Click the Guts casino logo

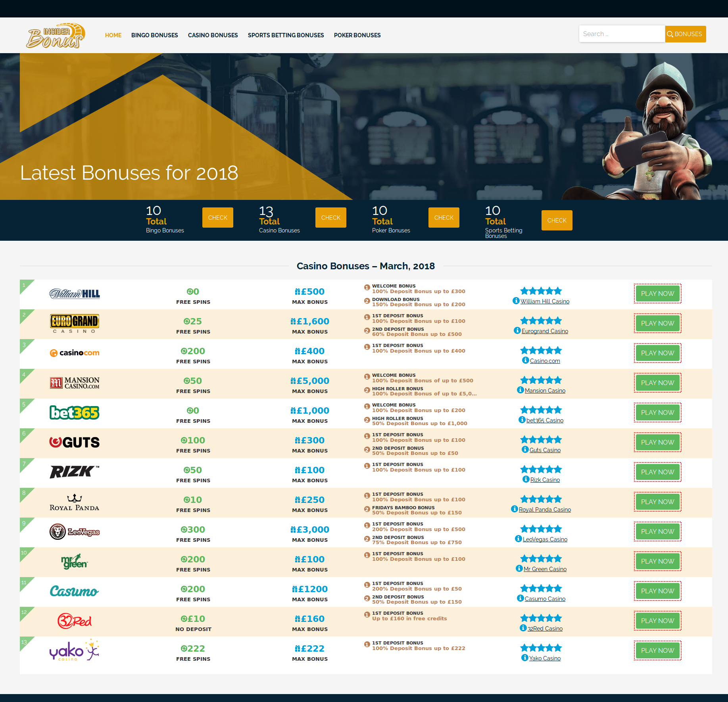(x=75, y=442)
